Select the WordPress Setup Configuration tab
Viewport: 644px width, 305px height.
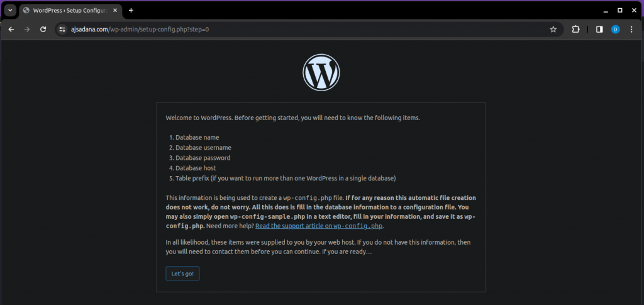click(x=70, y=10)
